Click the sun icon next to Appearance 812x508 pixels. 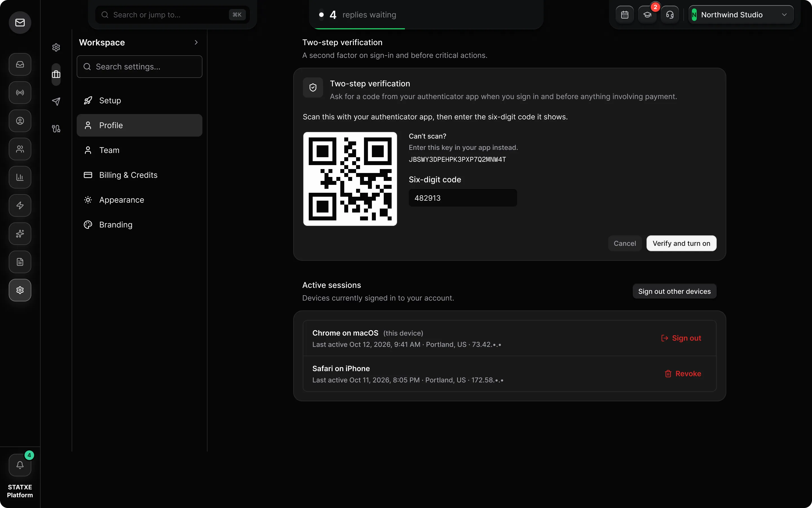pyautogui.click(x=88, y=200)
